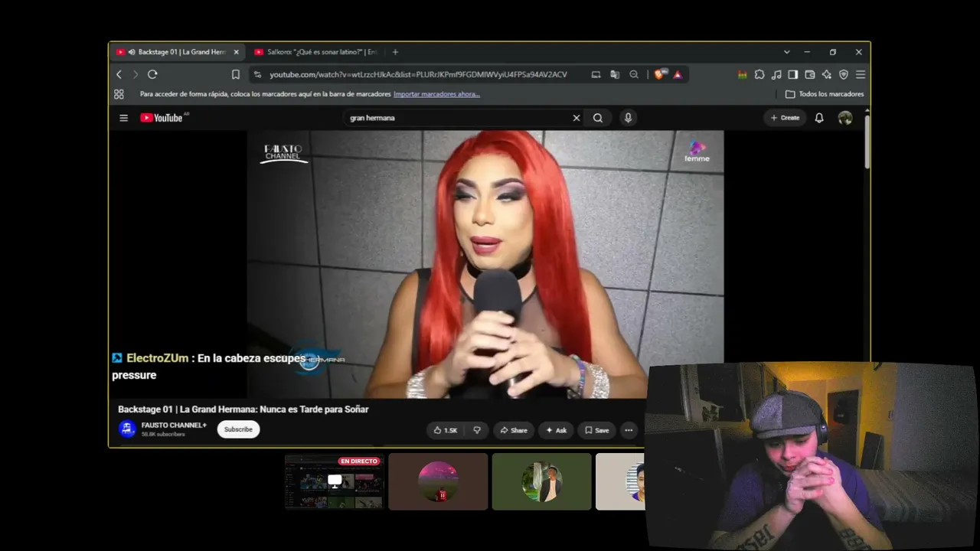Switch to the 'Backstage 01 | La Grand Hermana' tab

[x=178, y=52]
